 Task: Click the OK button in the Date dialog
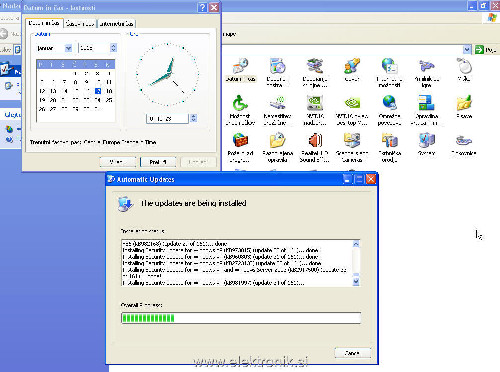click(118, 162)
